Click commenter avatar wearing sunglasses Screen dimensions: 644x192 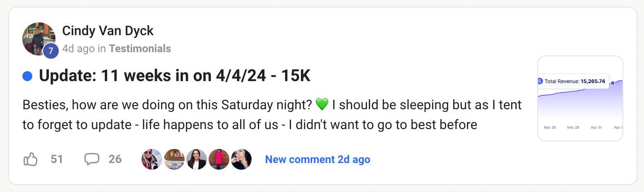[151, 159]
